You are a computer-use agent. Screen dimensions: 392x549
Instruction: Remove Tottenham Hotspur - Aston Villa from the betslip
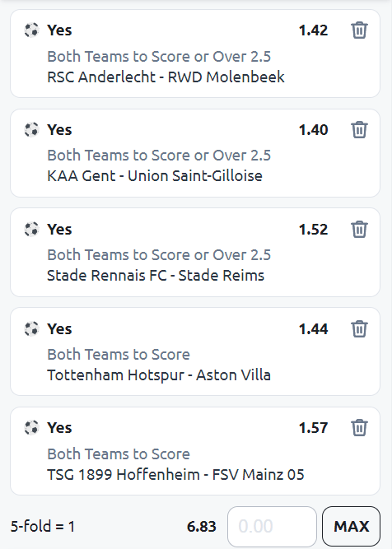(x=359, y=328)
